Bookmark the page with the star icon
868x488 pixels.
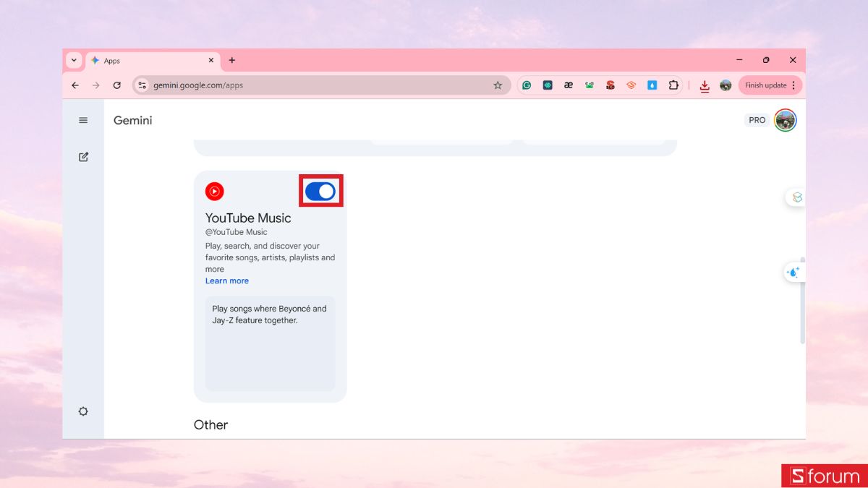tap(498, 85)
